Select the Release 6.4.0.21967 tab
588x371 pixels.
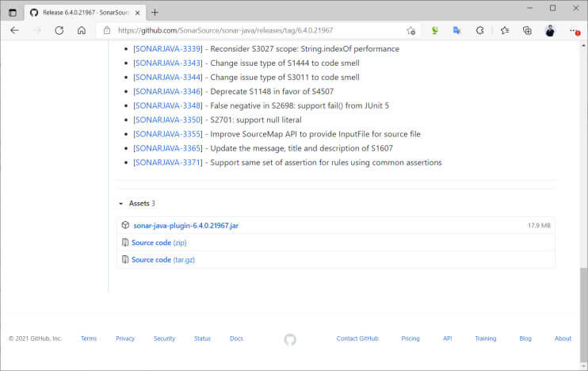tap(85, 13)
